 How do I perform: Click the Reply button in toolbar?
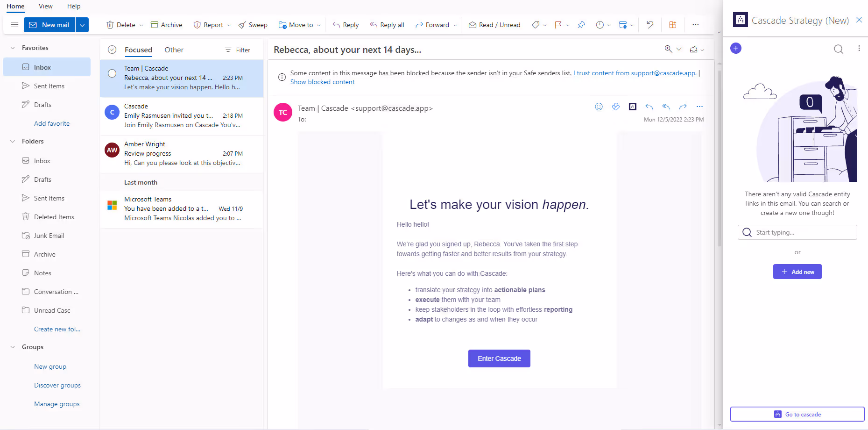(x=346, y=25)
